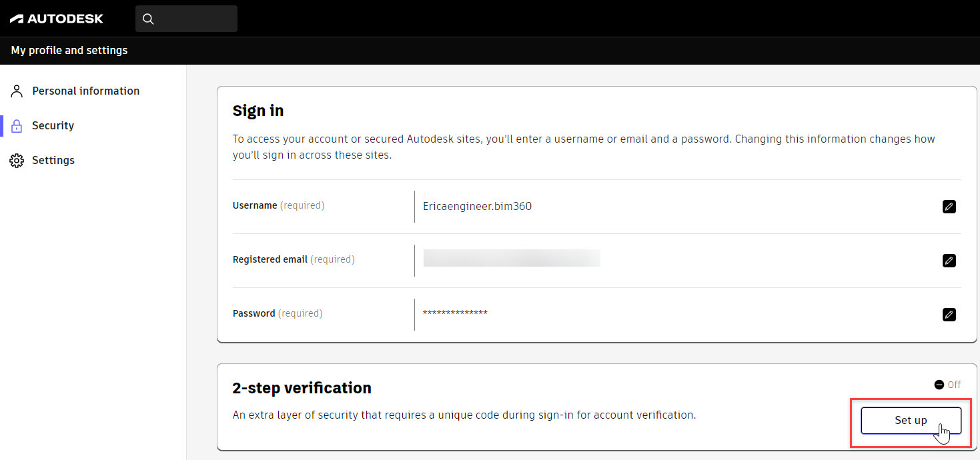
Task: Focus the top search field
Action: click(x=186, y=19)
